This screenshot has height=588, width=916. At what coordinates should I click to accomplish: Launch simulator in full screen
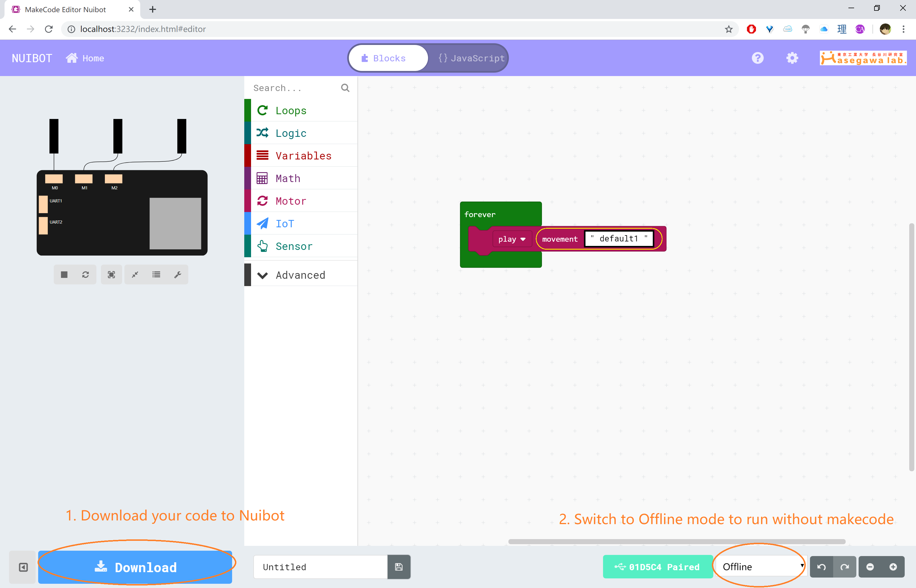click(x=111, y=274)
